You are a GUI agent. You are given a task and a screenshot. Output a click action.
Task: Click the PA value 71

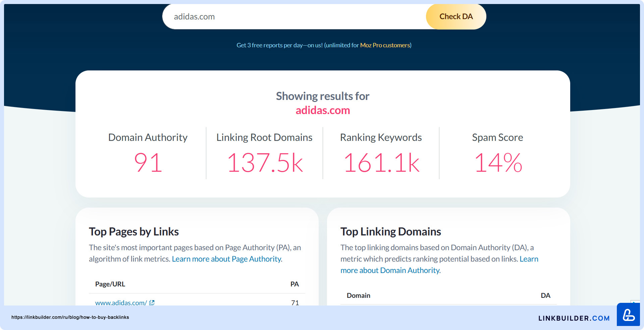coord(295,302)
